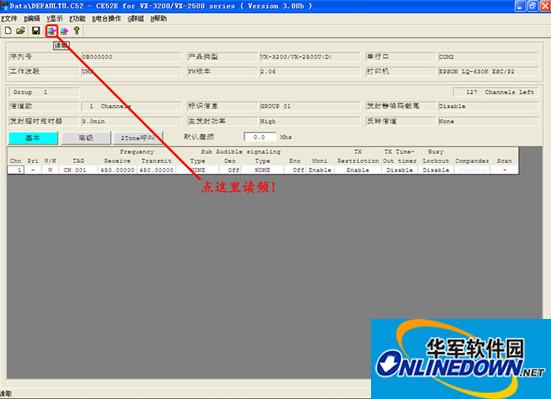Viewport: 551px width, 399px height.
Task: Click the serial number field 0B000000
Action: [x=131, y=57]
